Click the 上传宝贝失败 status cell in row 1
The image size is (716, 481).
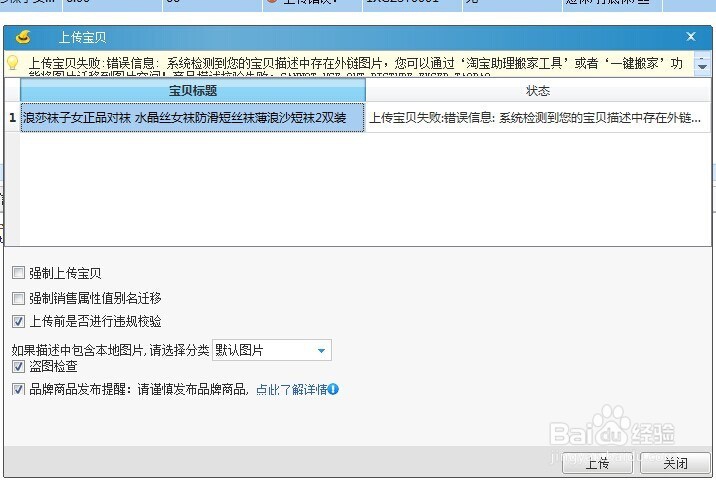[x=538, y=118]
